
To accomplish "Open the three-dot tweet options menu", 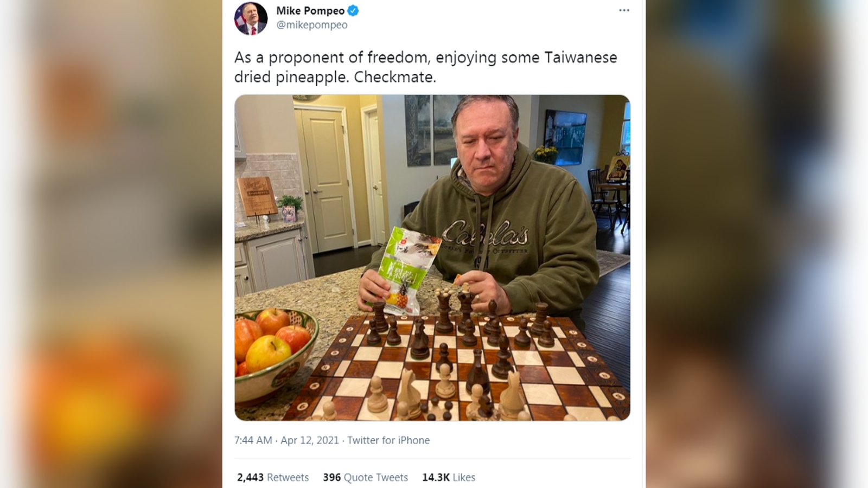I will pyautogui.click(x=624, y=10).
